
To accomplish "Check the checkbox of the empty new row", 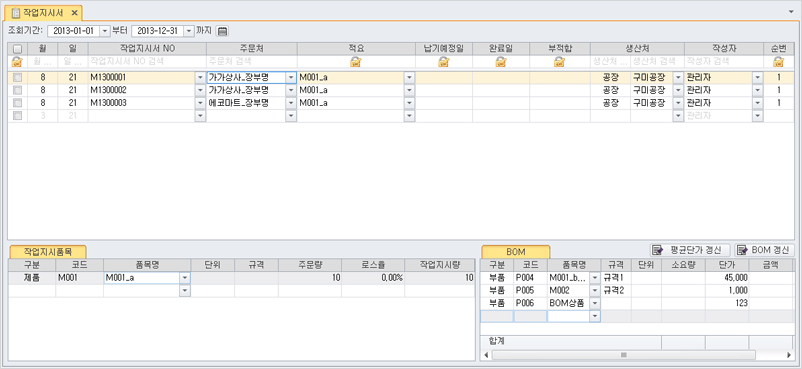I will [17, 116].
